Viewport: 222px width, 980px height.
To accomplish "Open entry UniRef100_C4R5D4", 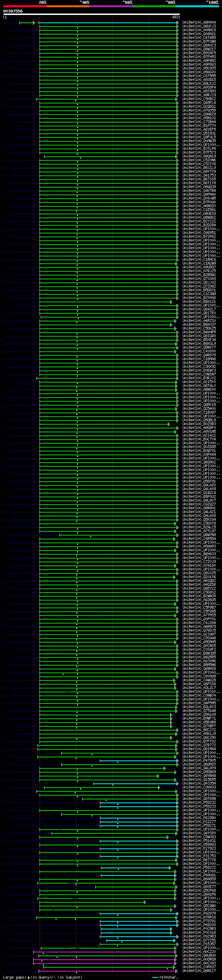I will click(x=199, y=539).
